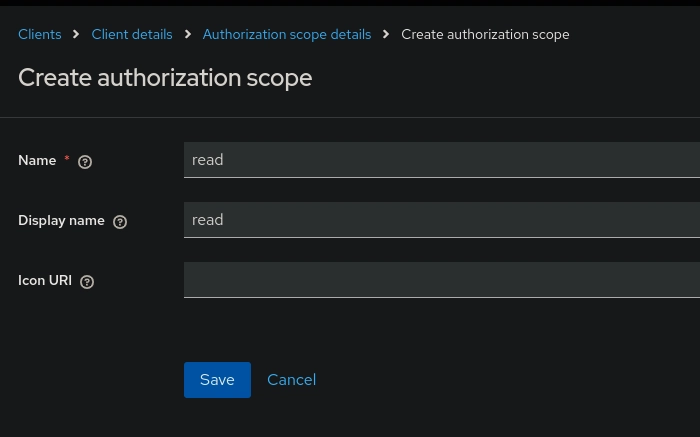Click the Name field label
700x437 pixels.
tap(37, 160)
